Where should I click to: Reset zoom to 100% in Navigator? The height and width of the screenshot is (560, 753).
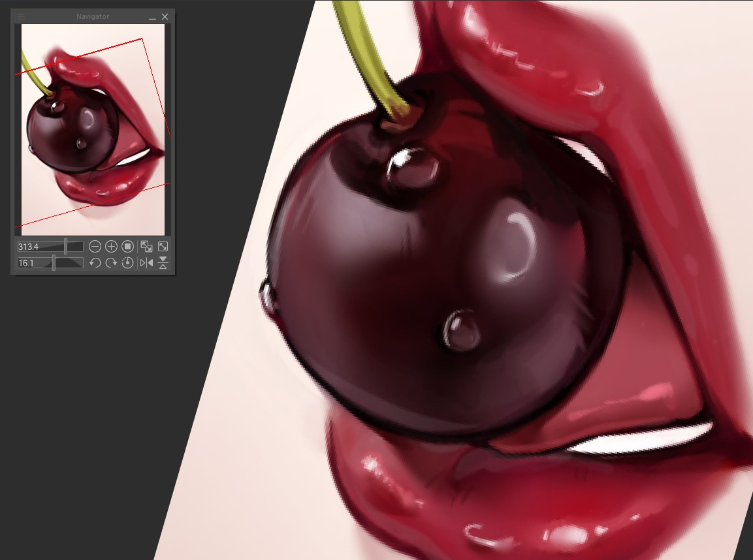pyautogui.click(x=128, y=246)
